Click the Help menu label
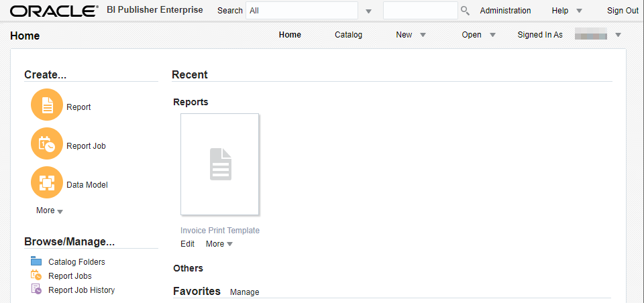 coord(559,11)
